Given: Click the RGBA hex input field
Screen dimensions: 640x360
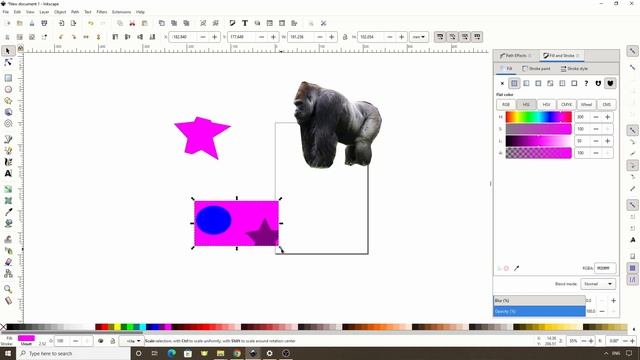Looking at the screenshot, I should click(604, 268).
